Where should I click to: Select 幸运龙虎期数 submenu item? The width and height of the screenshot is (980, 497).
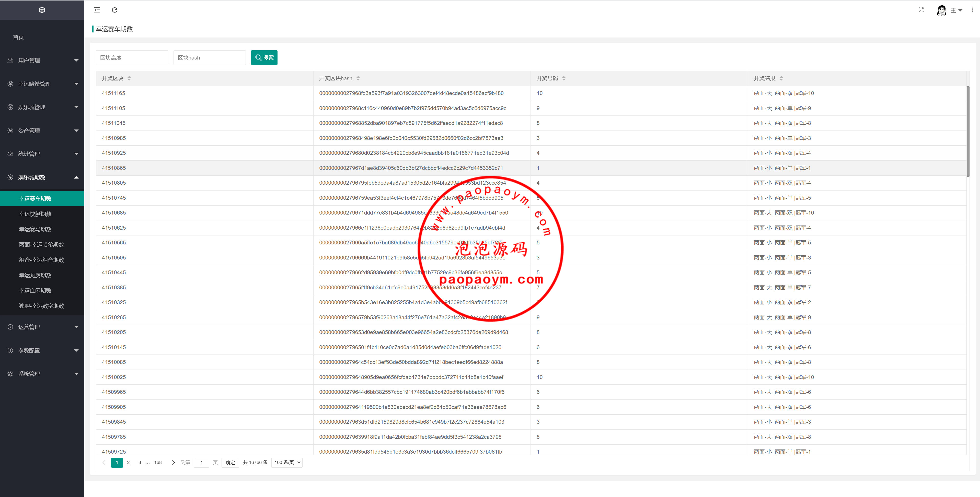[42, 275]
